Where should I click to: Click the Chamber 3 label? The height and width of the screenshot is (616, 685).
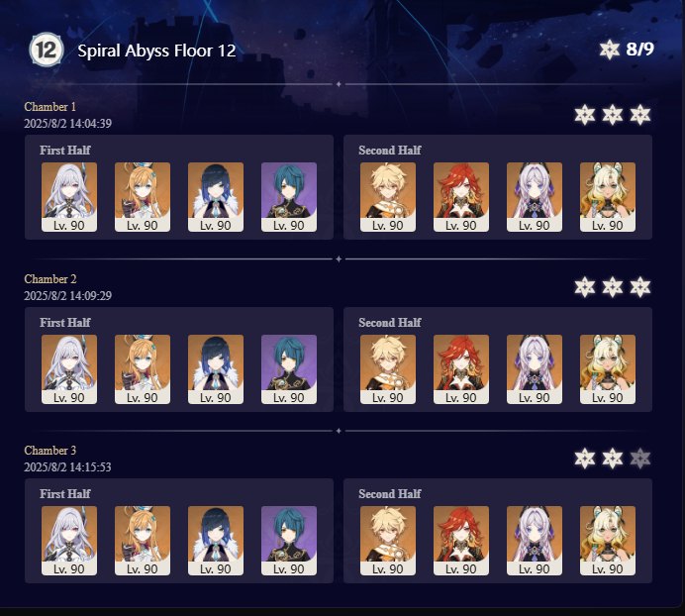point(50,451)
